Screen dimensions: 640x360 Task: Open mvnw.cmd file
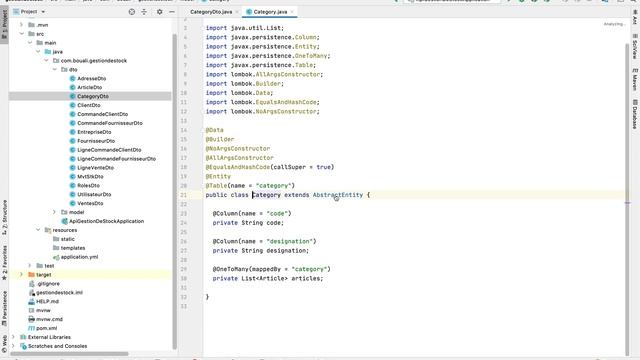pyautogui.click(x=49, y=319)
